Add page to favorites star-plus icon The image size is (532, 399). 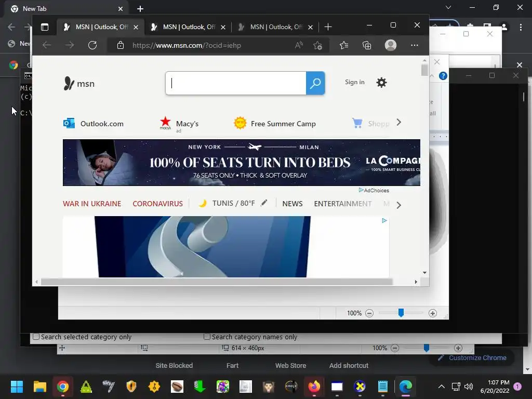[318, 45]
